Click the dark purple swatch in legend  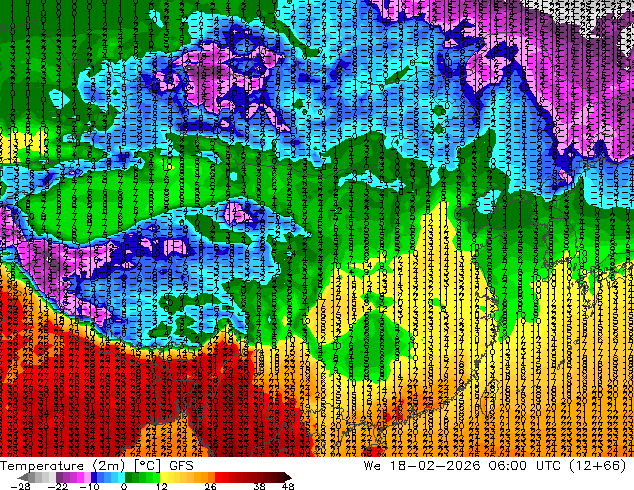tap(59, 477)
